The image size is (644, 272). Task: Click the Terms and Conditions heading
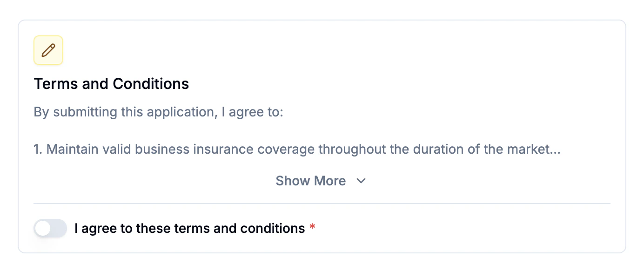click(x=111, y=84)
